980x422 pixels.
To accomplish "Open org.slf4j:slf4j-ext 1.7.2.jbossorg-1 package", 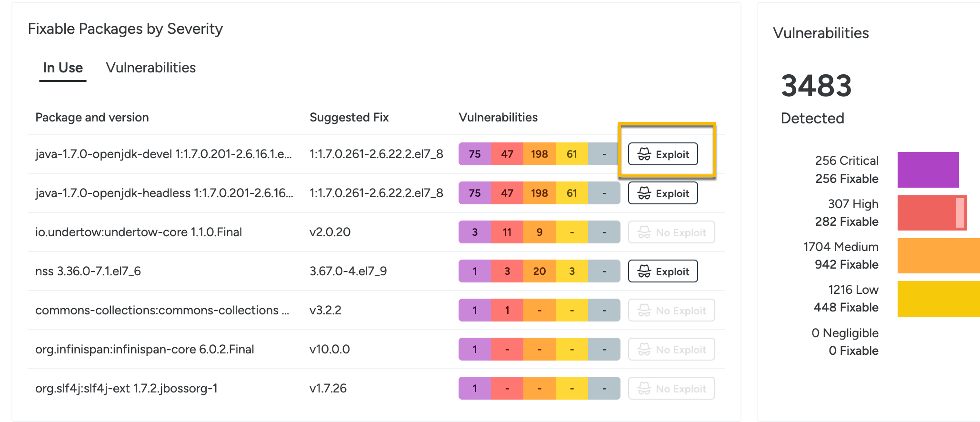I will [126, 388].
